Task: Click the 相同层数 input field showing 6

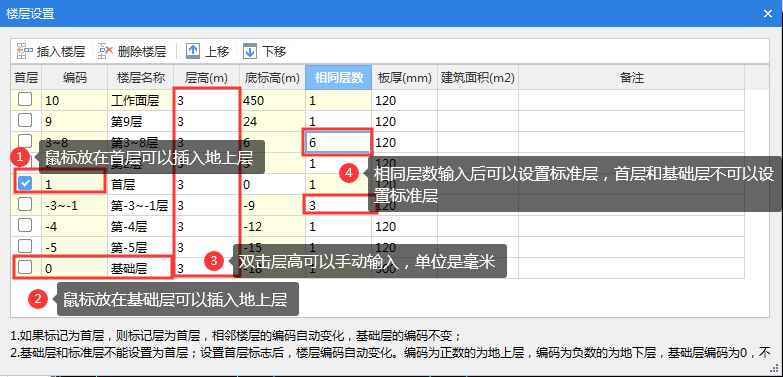Action: point(338,142)
